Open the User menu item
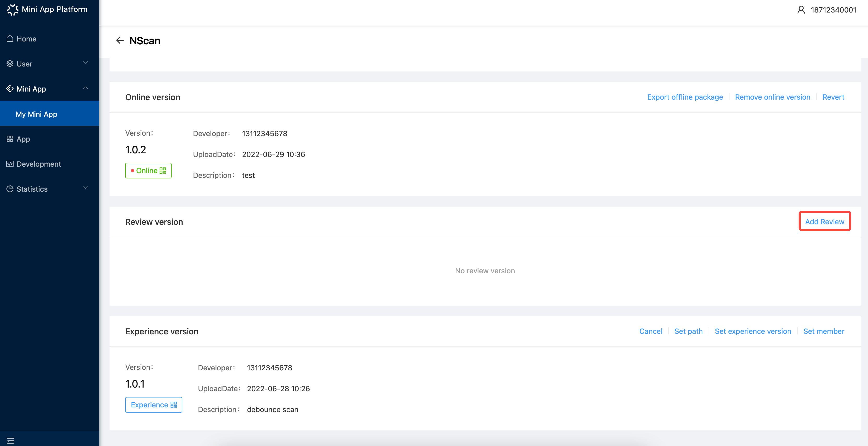The height and width of the screenshot is (446, 868). pos(50,64)
